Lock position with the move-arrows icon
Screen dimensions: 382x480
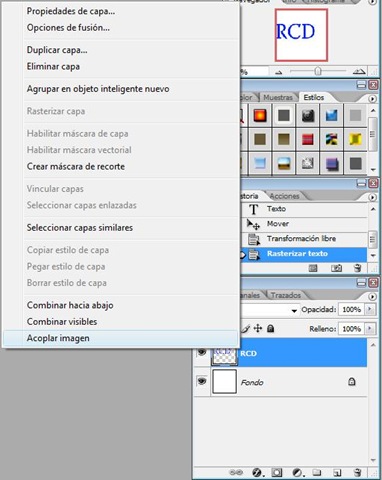point(258,329)
